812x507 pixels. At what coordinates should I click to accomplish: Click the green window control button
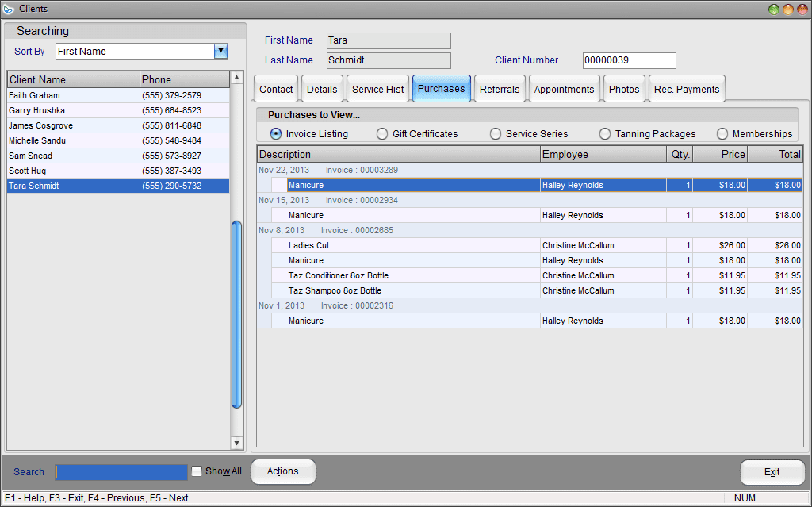pos(774,10)
